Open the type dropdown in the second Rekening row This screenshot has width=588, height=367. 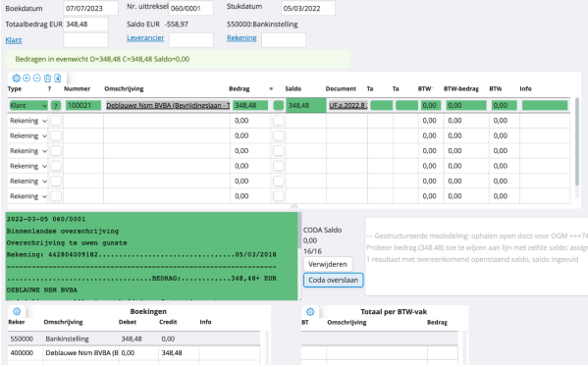(x=28, y=135)
